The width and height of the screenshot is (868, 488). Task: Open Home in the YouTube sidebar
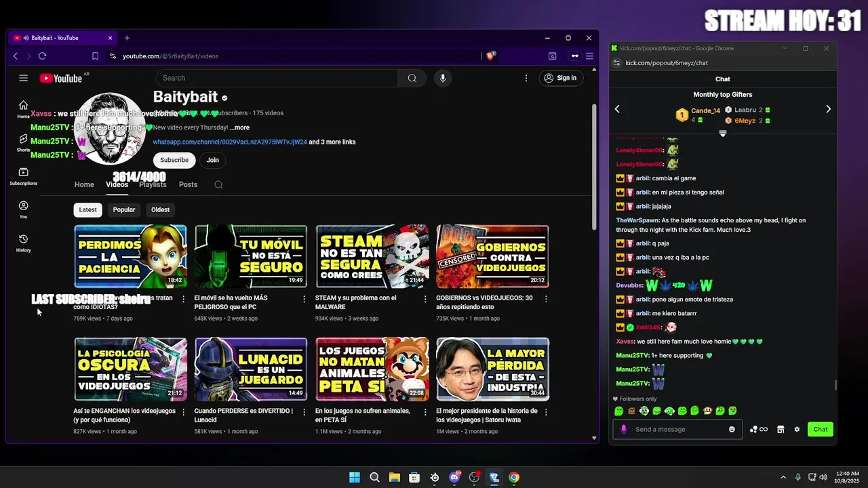tap(23, 109)
